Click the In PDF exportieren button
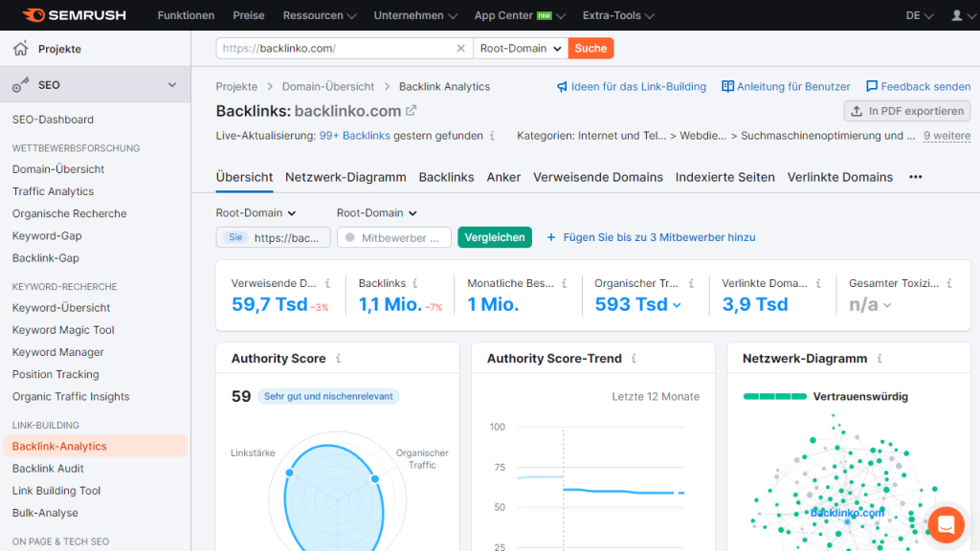 coord(907,111)
